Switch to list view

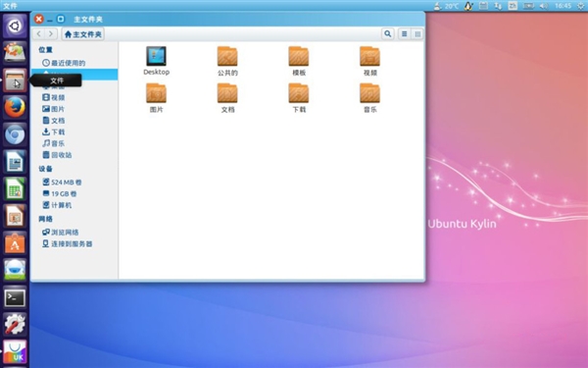click(x=404, y=33)
